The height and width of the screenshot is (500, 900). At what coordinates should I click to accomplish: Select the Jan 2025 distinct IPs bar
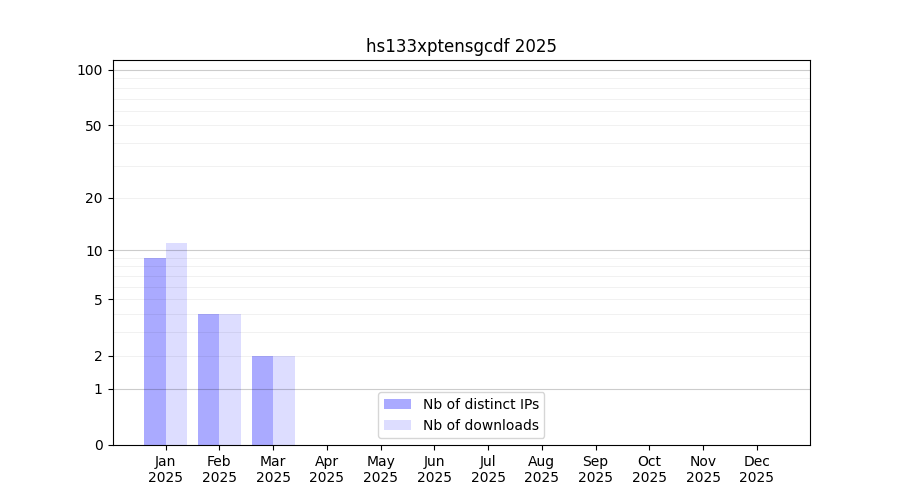[x=155, y=351]
